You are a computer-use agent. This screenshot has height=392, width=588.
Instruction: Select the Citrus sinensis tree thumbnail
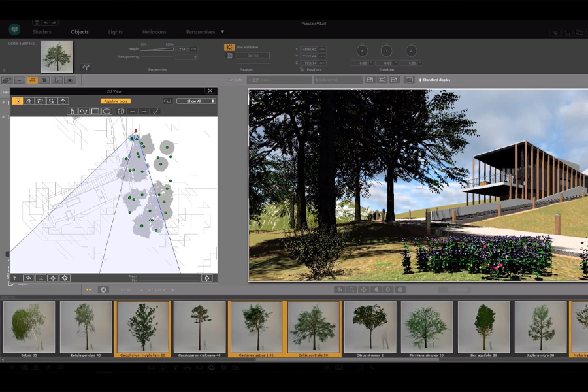[370, 328]
